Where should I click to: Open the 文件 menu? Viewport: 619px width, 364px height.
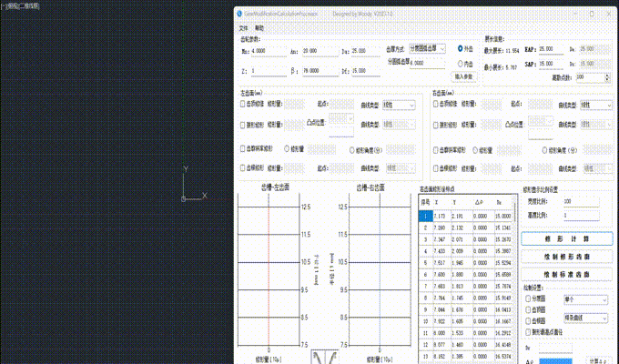click(243, 28)
